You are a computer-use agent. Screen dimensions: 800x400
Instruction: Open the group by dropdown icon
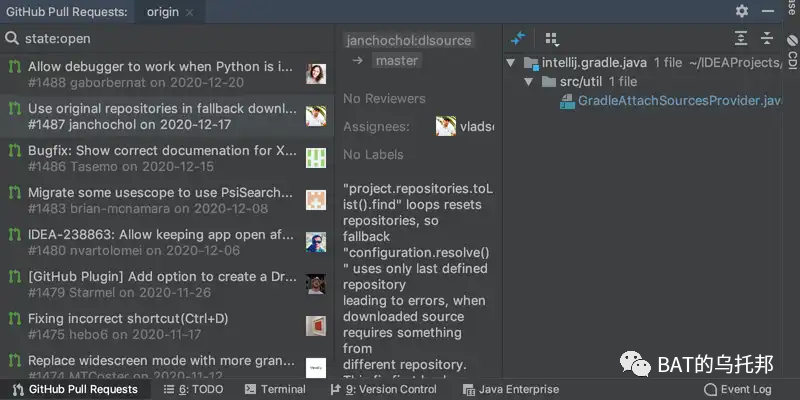[x=552, y=39]
